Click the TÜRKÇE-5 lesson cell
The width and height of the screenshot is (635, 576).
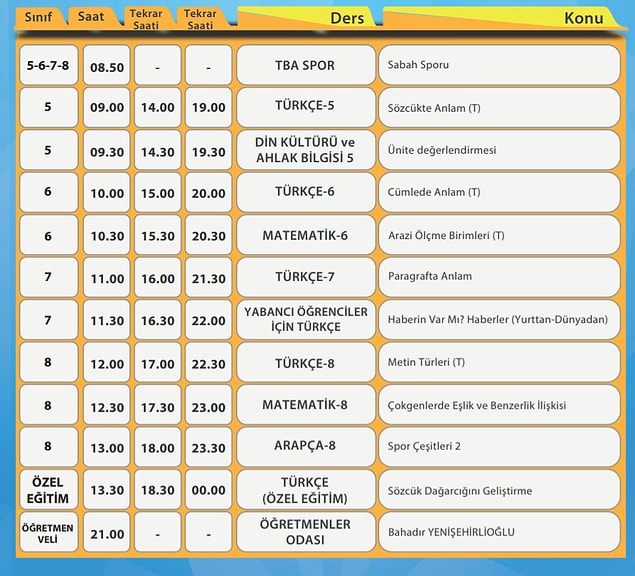click(x=306, y=107)
